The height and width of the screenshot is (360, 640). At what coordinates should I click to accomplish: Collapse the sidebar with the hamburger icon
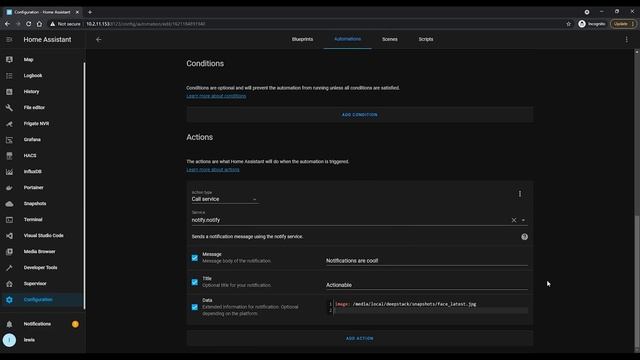9,40
